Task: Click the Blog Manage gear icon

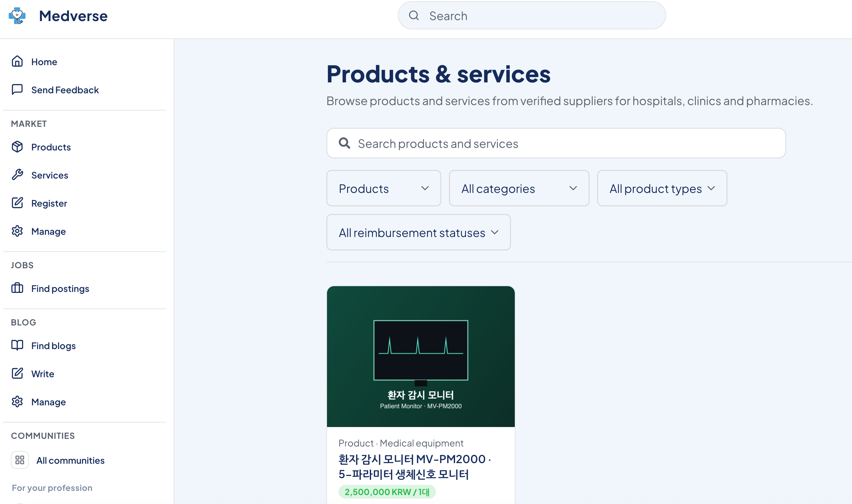Action: click(17, 402)
